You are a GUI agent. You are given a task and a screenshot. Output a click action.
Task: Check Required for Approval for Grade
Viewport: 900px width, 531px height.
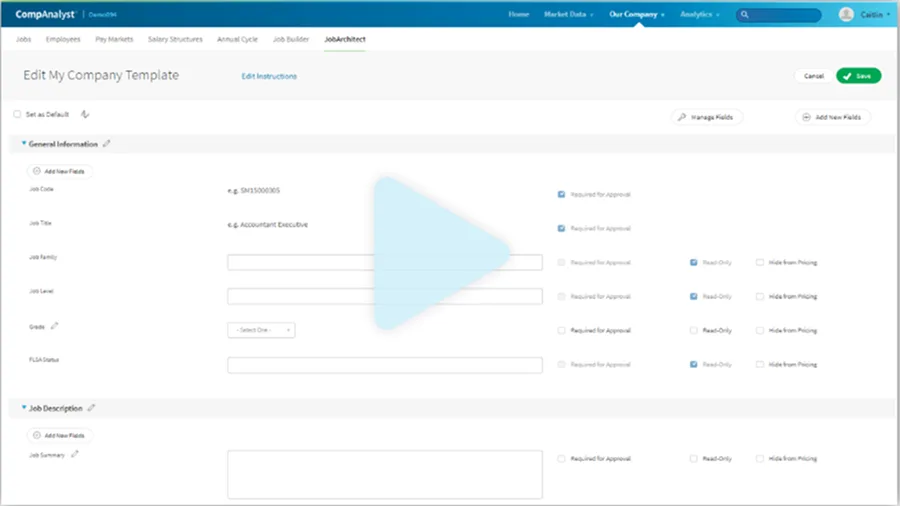[561, 331]
